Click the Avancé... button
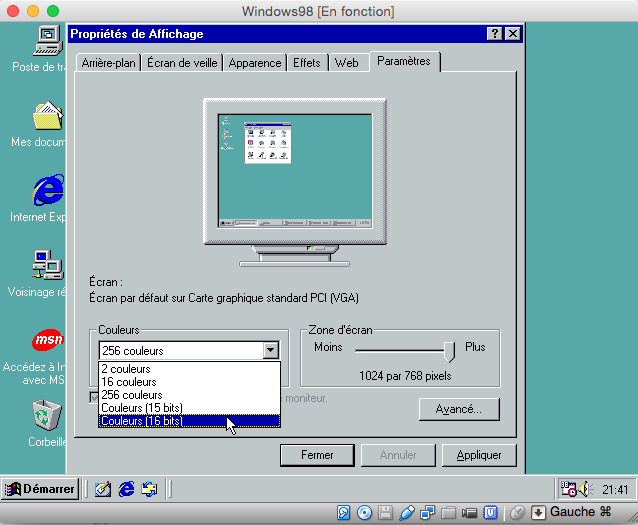Image resolution: width=638 pixels, height=525 pixels. (459, 409)
